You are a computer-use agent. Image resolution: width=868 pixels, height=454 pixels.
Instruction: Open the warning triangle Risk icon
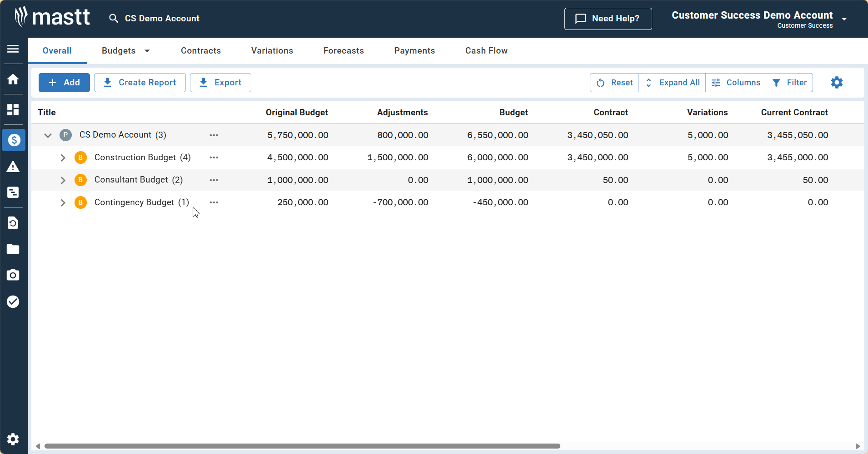click(13, 167)
